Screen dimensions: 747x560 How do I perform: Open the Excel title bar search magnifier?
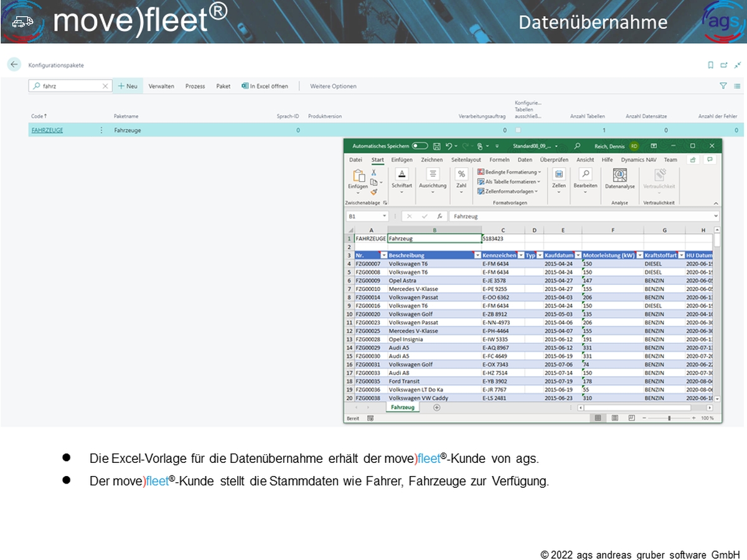coord(578,146)
